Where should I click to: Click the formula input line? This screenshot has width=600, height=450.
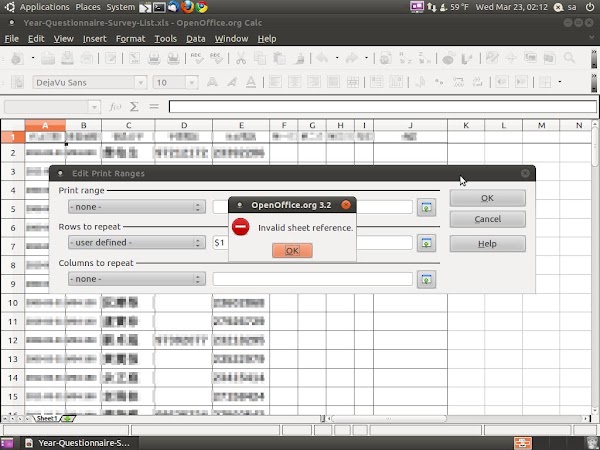pyautogui.click(x=383, y=107)
